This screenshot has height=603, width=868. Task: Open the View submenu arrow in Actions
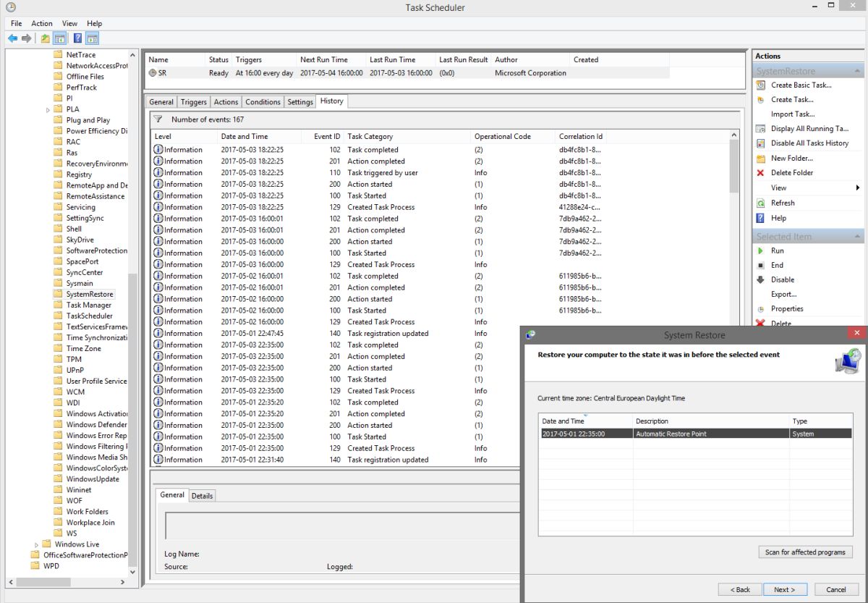pos(857,187)
